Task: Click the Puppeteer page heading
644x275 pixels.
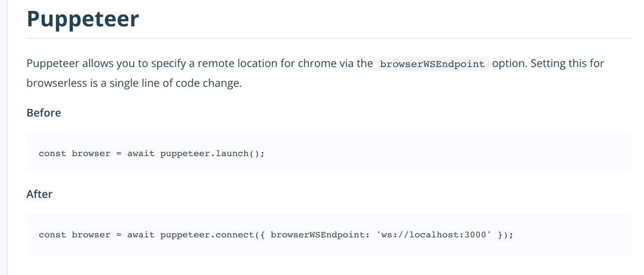Action: (x=83, y=19)
